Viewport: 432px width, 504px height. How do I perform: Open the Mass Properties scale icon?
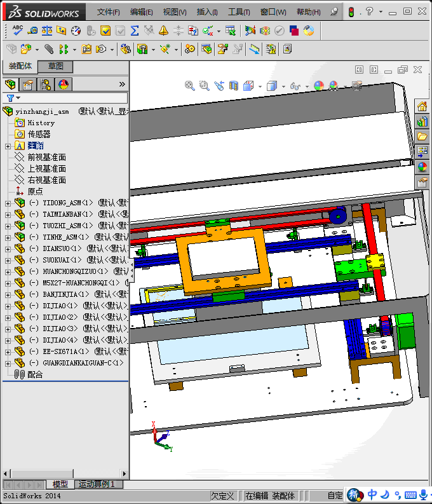pos(47,31)
